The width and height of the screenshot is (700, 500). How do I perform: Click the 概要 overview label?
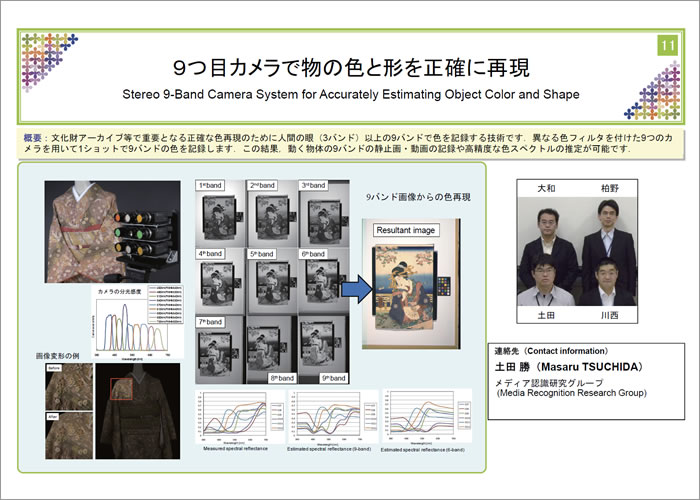(x=34, y=135)
